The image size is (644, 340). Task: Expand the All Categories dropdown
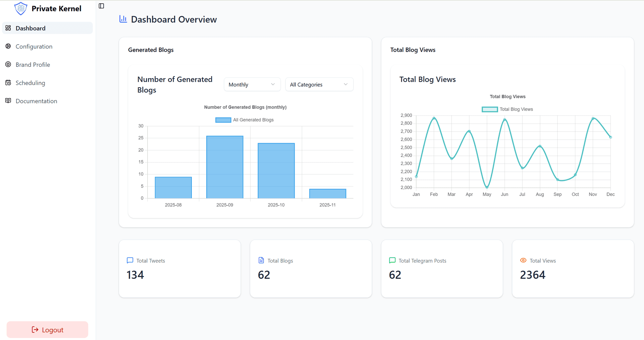pos(319,84)
